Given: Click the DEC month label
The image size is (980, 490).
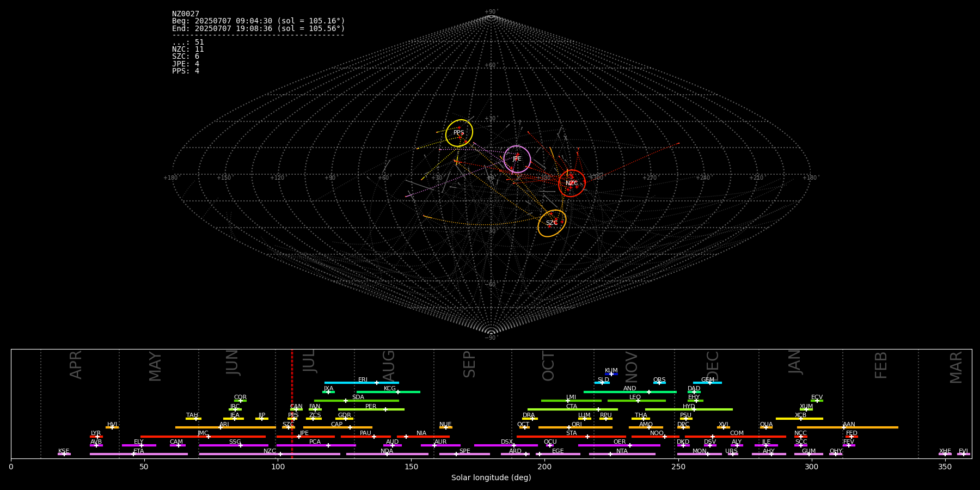Looking at the screenshot, I should 713,366.
